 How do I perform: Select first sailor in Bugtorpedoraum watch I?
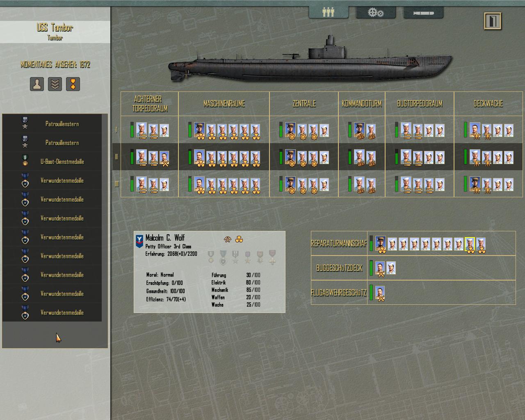(x=406, y=130)
